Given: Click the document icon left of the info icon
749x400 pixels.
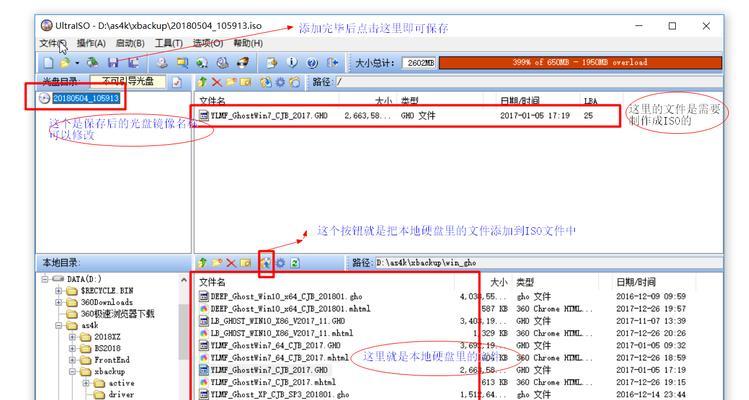Looking at the screenshot, I should tap(271, 63).
